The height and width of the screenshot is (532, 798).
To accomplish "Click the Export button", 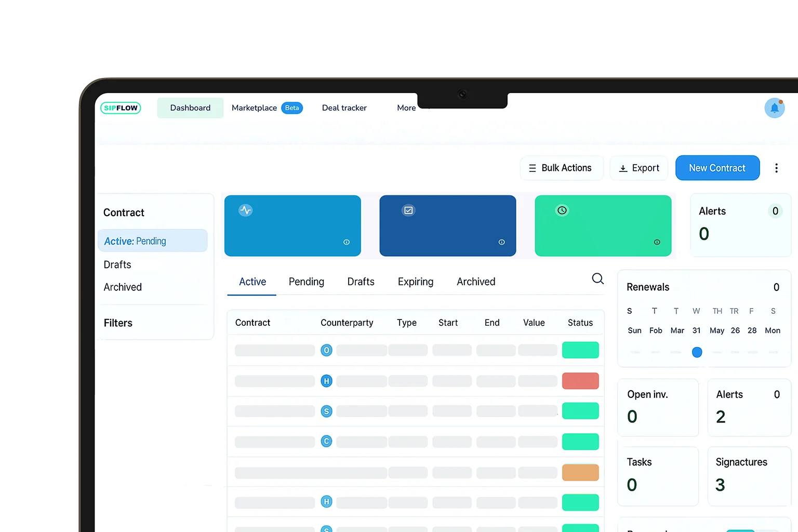I will click(639, 168).
